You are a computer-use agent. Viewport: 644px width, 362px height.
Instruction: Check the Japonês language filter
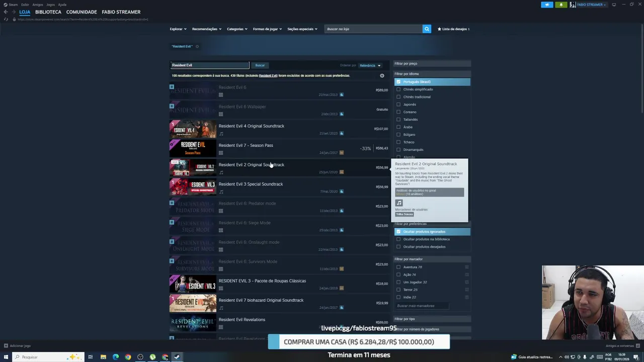(398, 105)
